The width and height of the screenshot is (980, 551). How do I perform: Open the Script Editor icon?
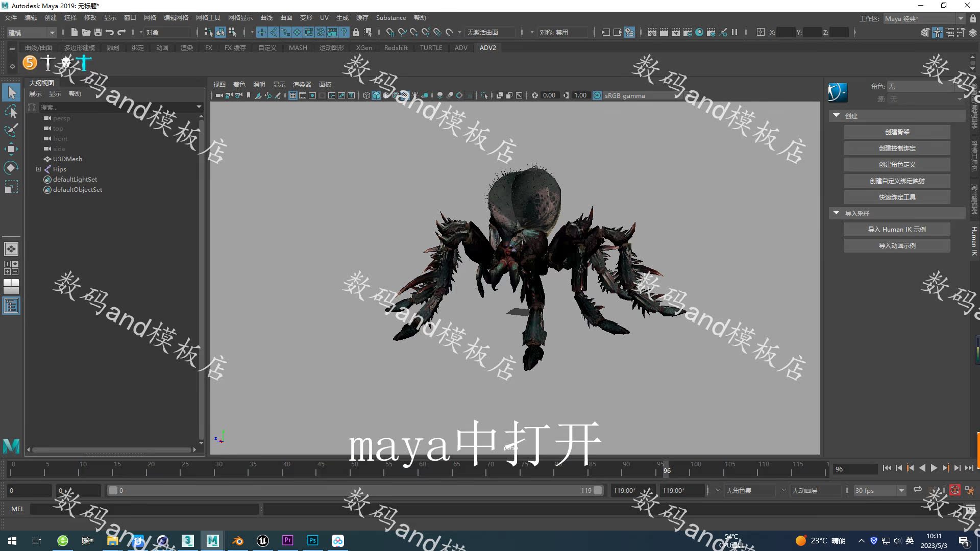tap(970, 509)
